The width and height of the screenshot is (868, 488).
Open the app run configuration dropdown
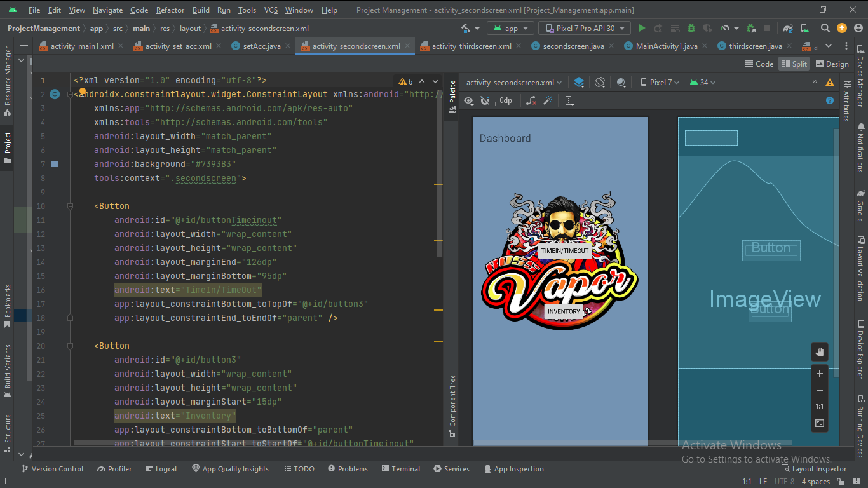coord(510,29)
